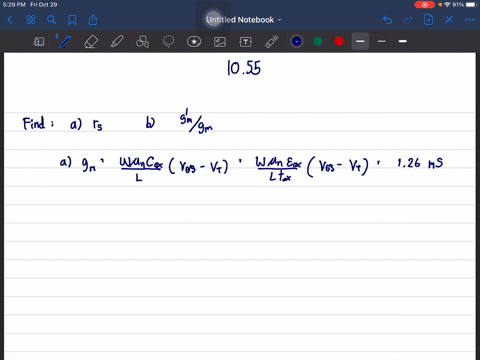
Task: Go back with the left chevron
Action: pos(10,20)
